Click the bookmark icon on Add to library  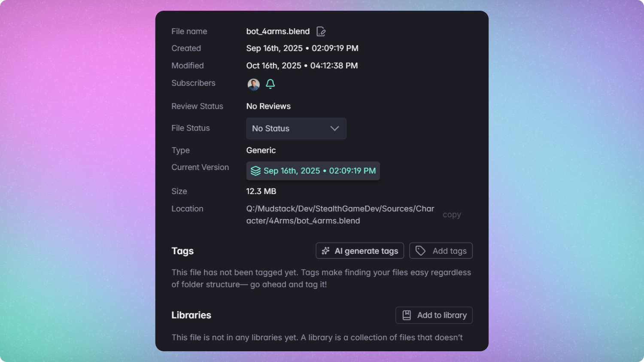point(407,315)
